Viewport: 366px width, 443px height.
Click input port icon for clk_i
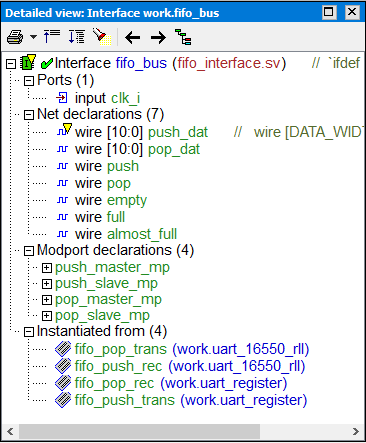[x=62, y=98]
